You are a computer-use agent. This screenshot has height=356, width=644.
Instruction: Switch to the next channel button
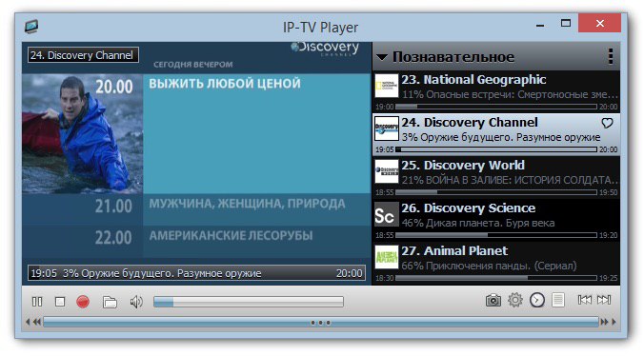click(604, 300)
